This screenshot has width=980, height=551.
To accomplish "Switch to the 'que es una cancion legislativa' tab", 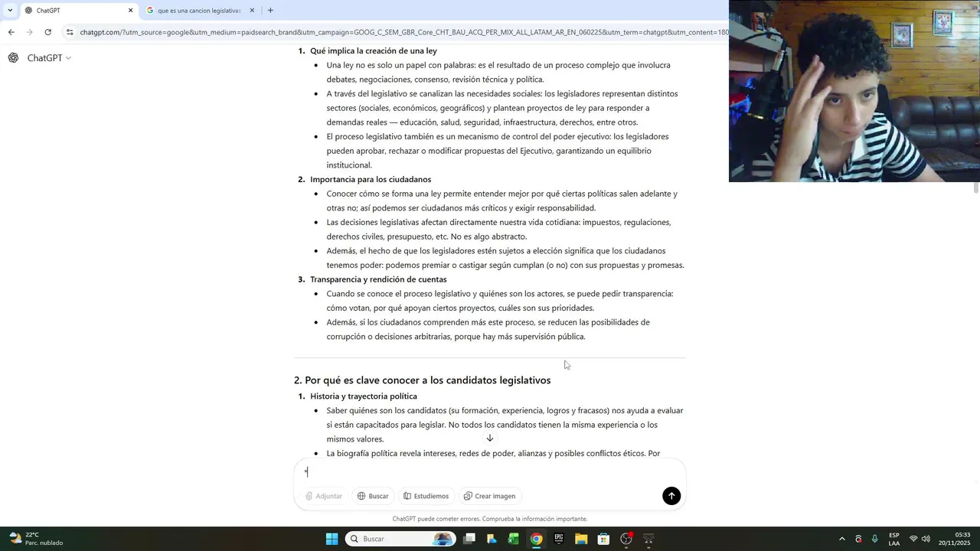I will click(199, 11).
